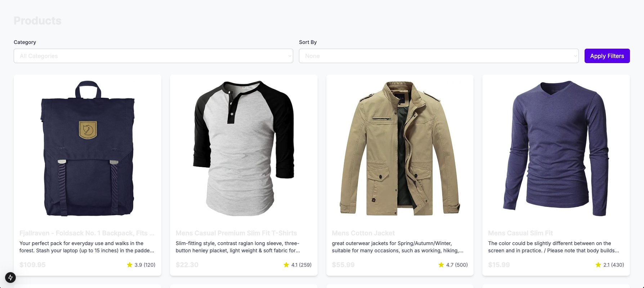Click the Next.js dev tools lightning icon
This screenshot has width=644, height=288.
(10, 277)
